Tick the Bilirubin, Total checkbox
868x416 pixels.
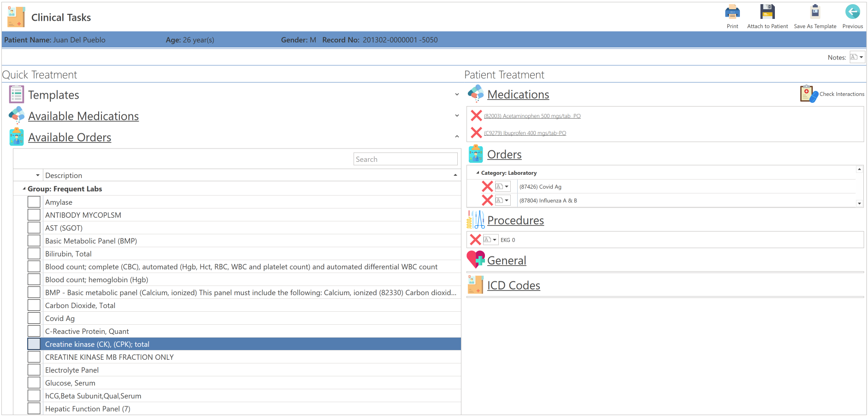[34, 254]
